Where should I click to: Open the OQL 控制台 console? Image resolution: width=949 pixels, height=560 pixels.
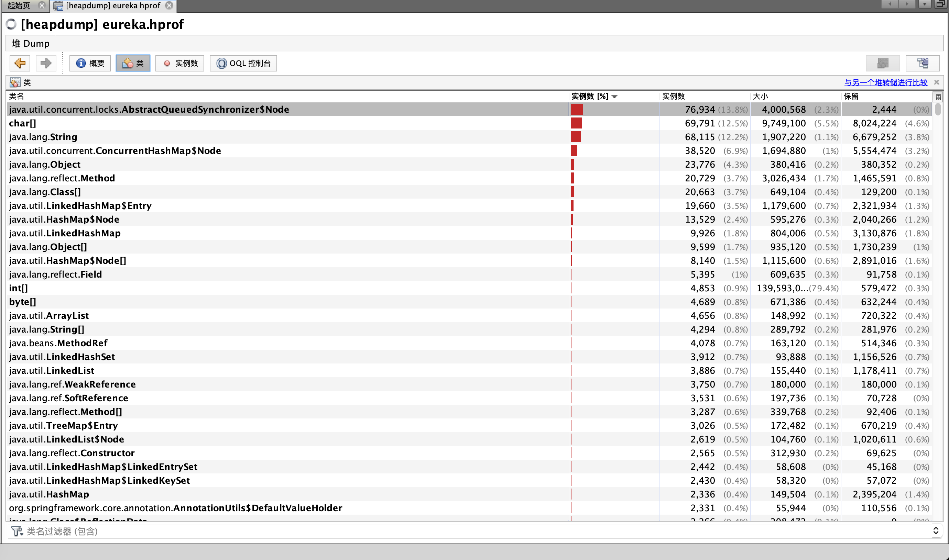[243, 63]
